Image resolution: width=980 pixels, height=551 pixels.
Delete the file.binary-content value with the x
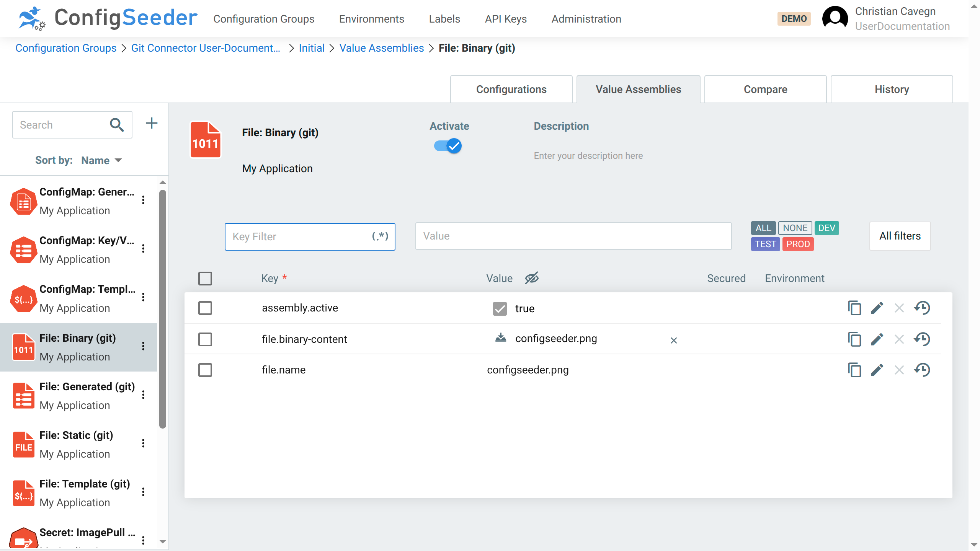tap(673, 340)
